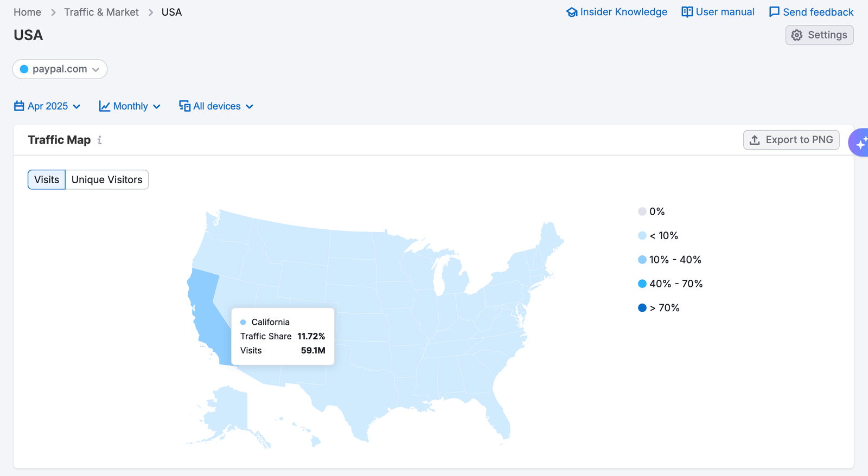Click the Settings gear icon
The height and width of the screenshot is (476, 868).
click(796, 35)
